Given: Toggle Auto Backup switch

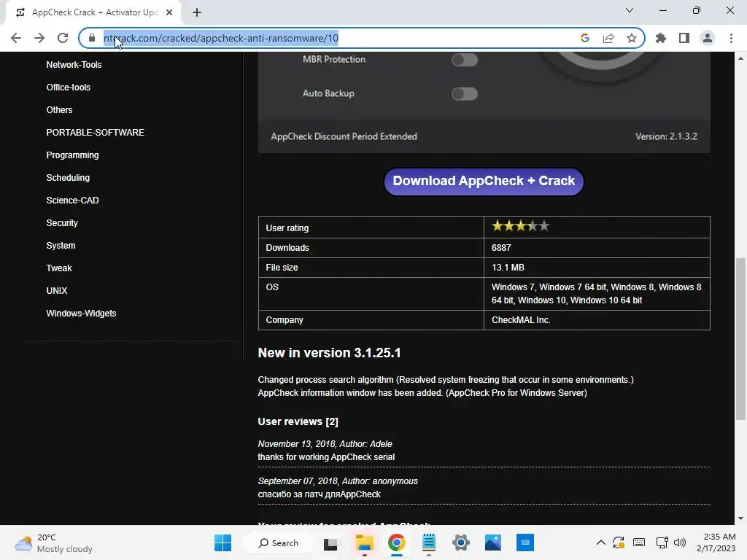Looking at the screenshot, I should point(465,94).
